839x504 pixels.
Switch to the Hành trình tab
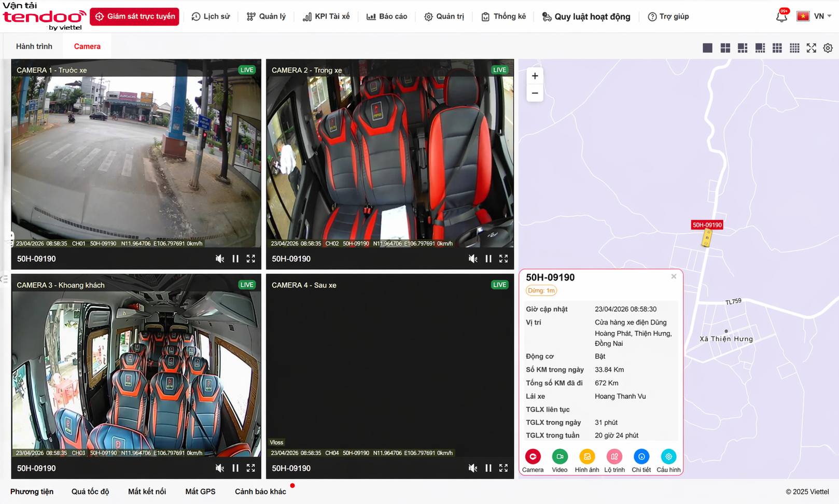pos(34,47)
